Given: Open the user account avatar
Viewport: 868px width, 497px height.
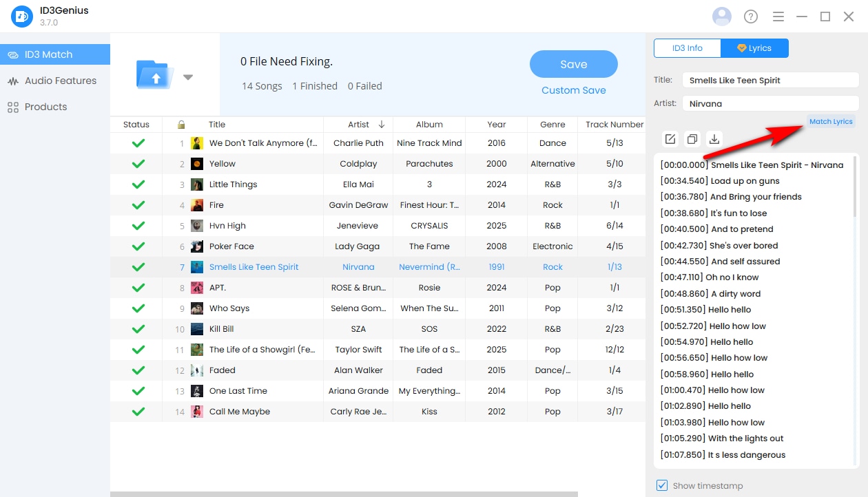Looking at the screenshot, I should coord(722,17).
